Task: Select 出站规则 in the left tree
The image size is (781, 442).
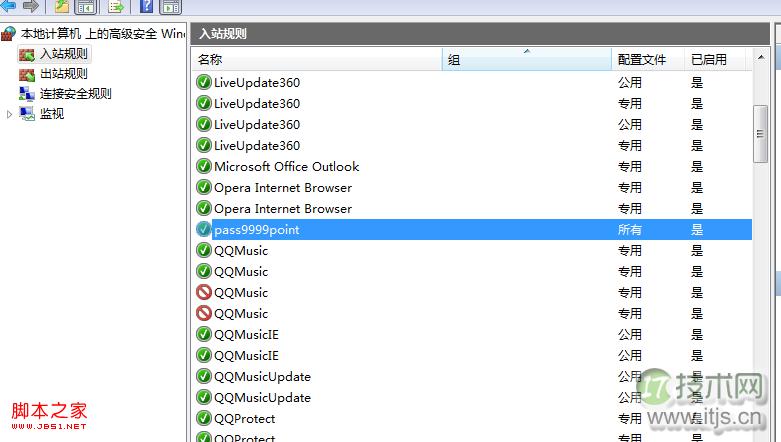Action: click(63, 73)
